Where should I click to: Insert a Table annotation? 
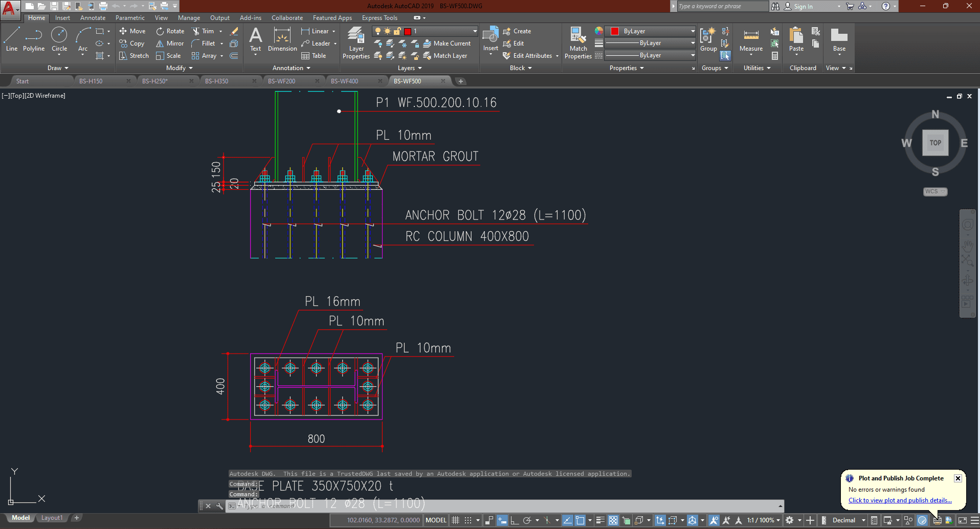314,56
